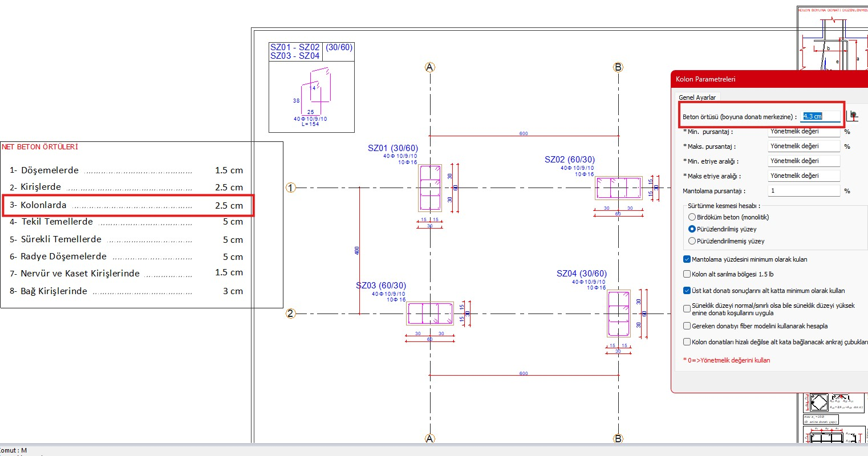
Task: Click axis bubble 2 on the left
Action: click(x=291, y=313)
